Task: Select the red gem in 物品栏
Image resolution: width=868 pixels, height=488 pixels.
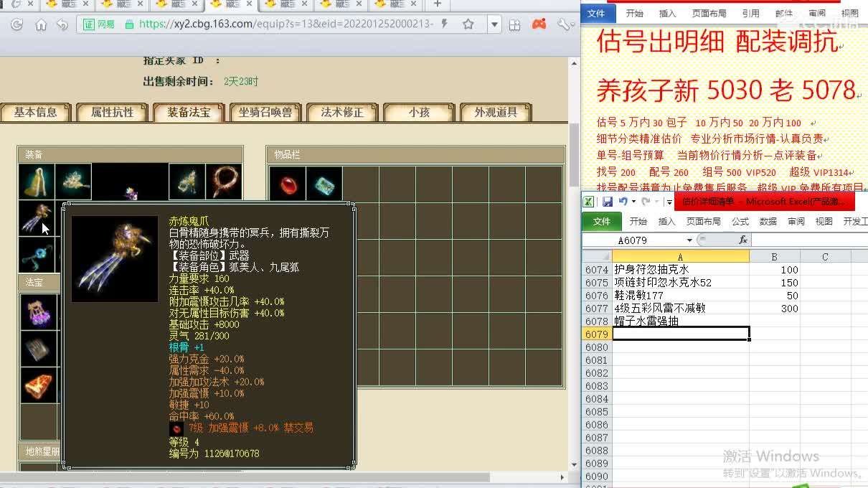Action: point(288,184)
